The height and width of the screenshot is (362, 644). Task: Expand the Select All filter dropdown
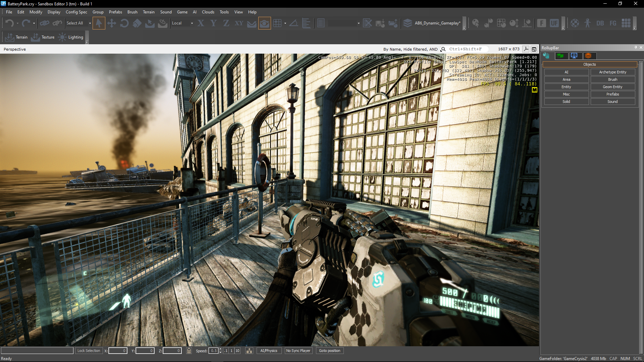(90, 23)
